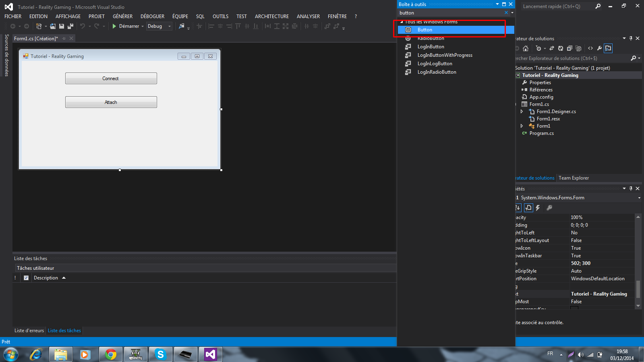The image size is (644, 362).
Task: Click the Attach button on the form
Action: coord(111,102)
